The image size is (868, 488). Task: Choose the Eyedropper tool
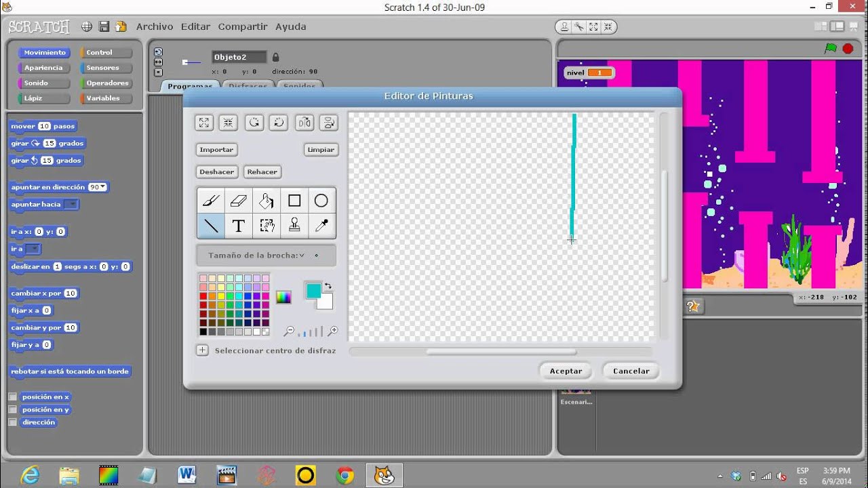pos(321,226)
